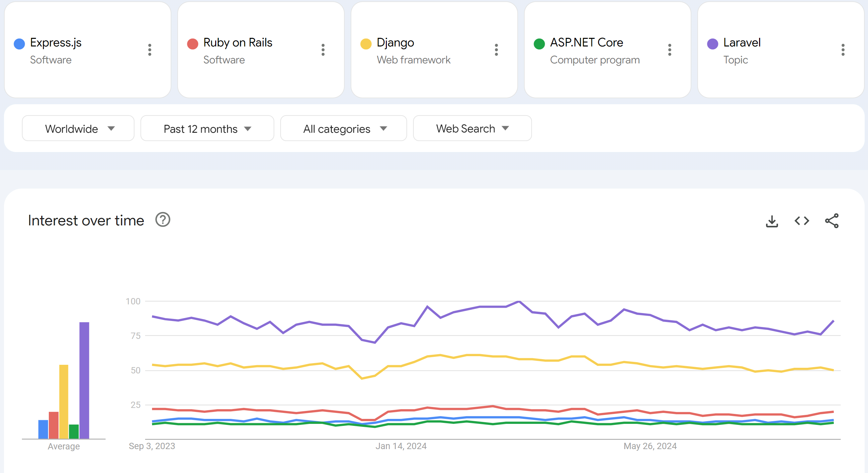Edit the Laravel search term

[741, 43]
